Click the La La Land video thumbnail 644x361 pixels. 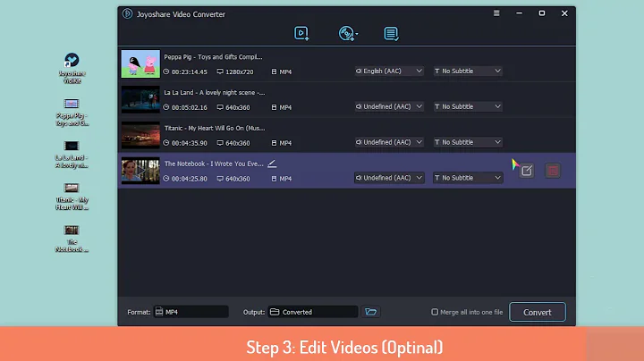tap(140, 99)
